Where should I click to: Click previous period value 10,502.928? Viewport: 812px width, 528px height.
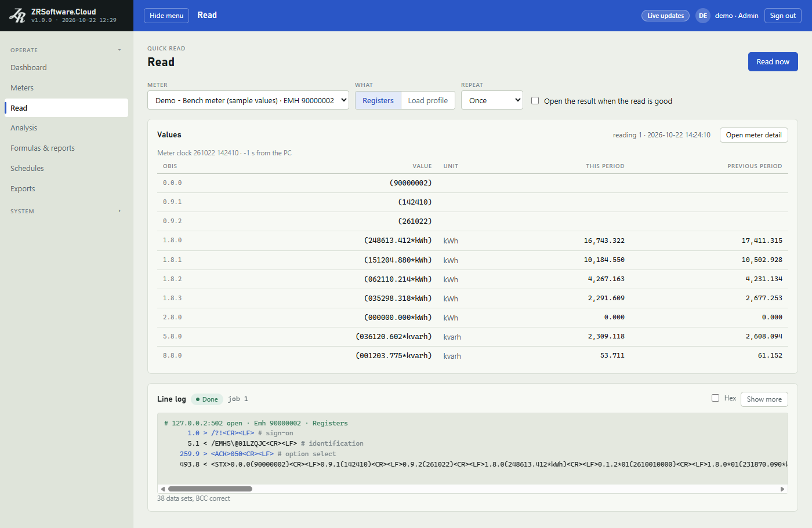[x=762, y=260]
